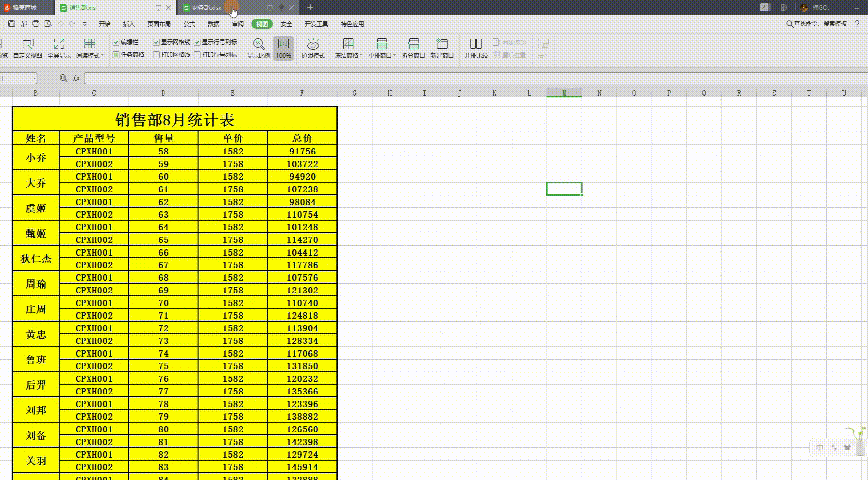This screenshot has width=868, height=480.
Task: Select the first spreadsheet document tab
Action: [x=116, y=8]
